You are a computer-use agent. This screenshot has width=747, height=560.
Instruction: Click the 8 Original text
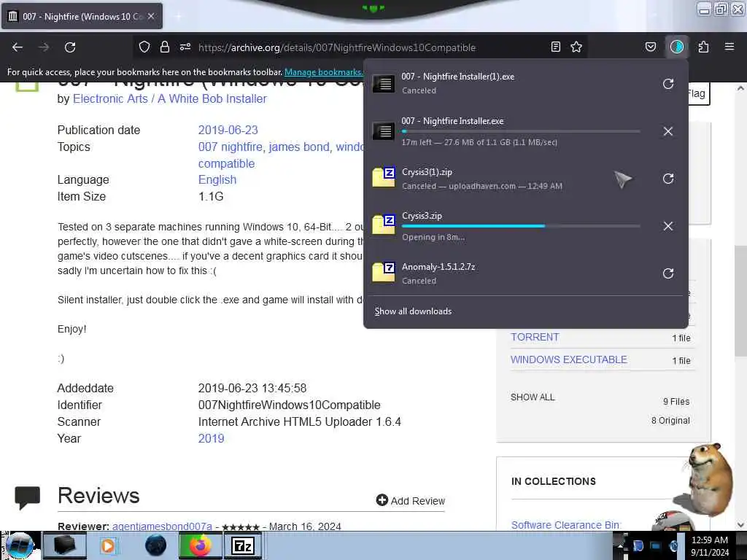pos(670,421)
